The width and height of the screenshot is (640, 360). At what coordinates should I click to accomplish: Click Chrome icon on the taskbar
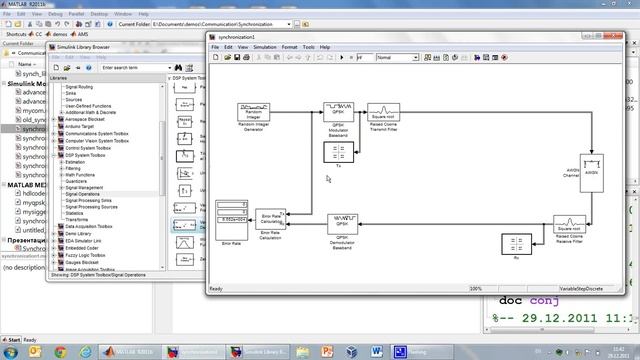60,352
